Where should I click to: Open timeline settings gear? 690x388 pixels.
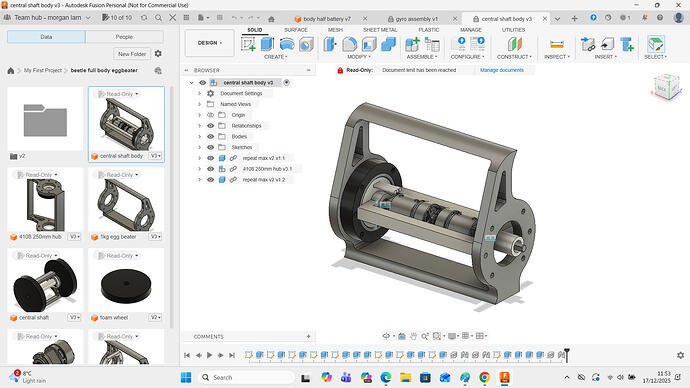(x=680, y=355)
